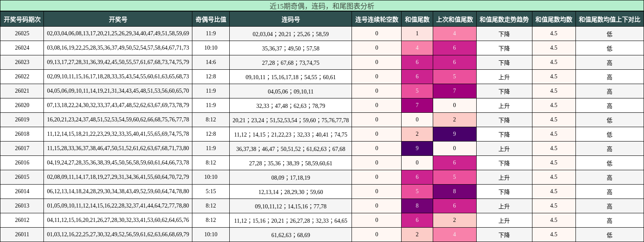
Task: Click average '4.5' in row 26016
Action: click(x=554, y=163)
